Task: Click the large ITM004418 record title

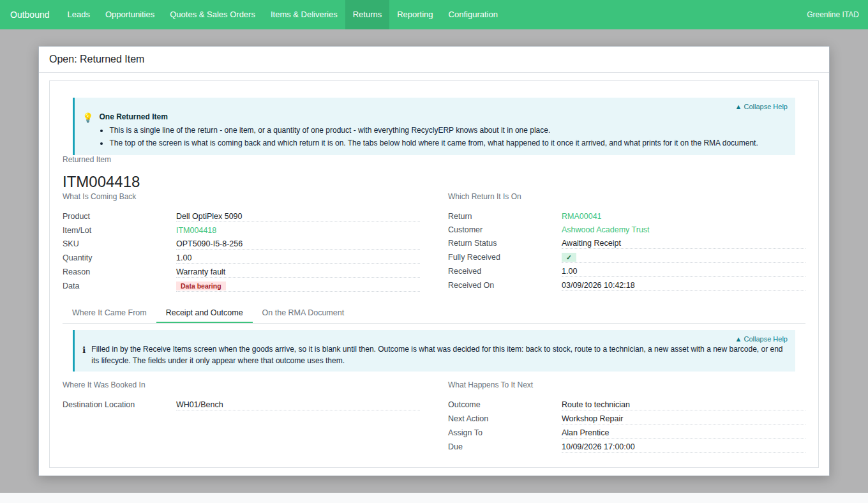Action: point(101,182)
